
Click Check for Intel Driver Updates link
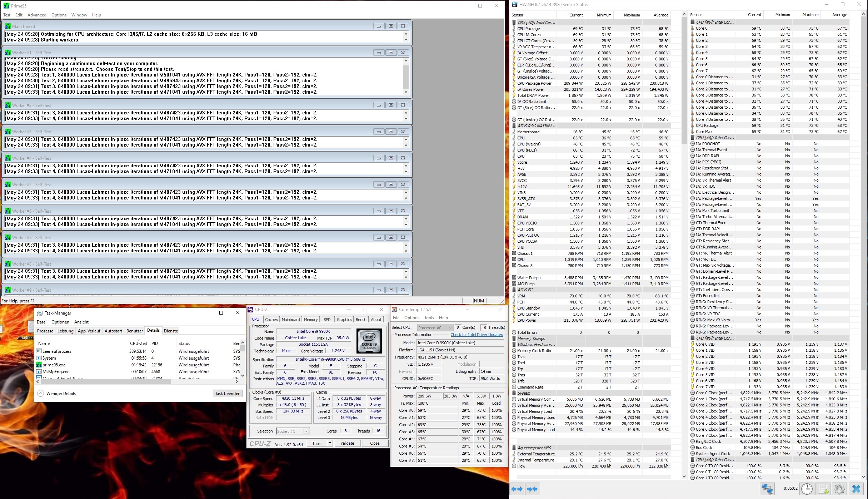[476, 335]
